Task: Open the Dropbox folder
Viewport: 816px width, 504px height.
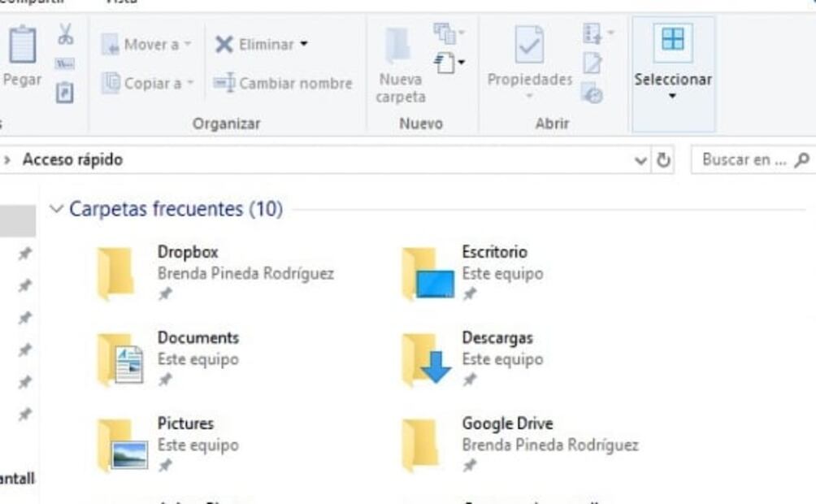Action: pyautogui.click(x=115, y=273)
